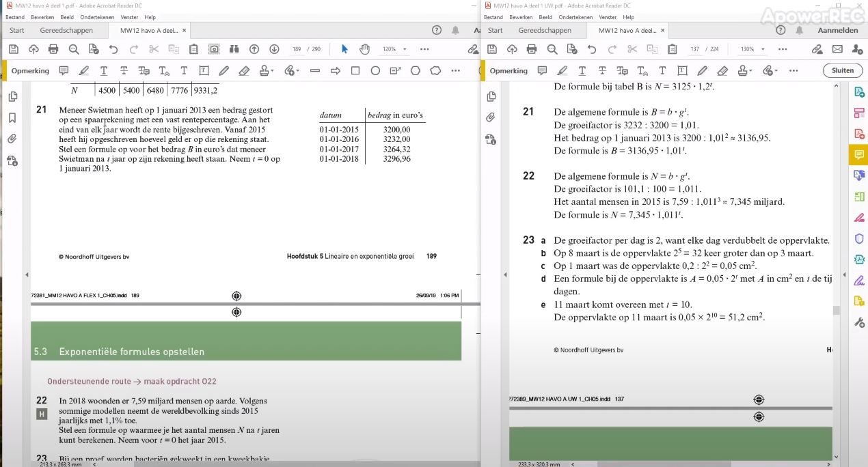Go to previous page in left window
The image size is (868, 467).
tap(254, 49)
